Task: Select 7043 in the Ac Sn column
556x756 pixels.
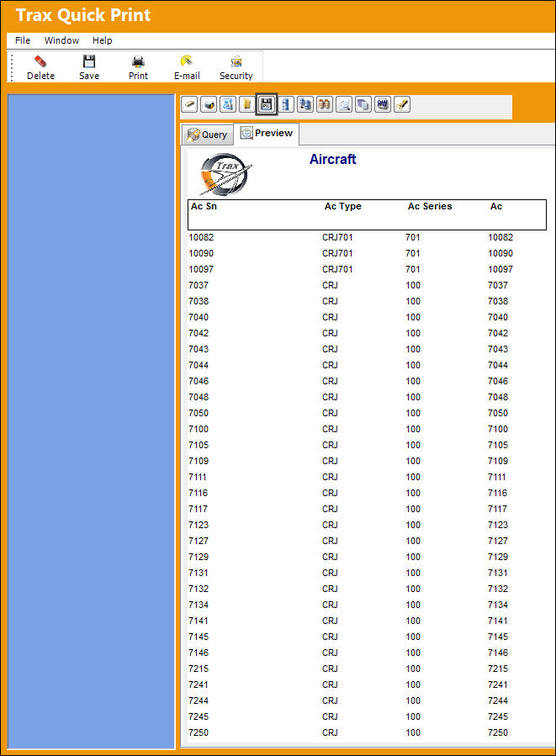Action: (x=199, y=349)
